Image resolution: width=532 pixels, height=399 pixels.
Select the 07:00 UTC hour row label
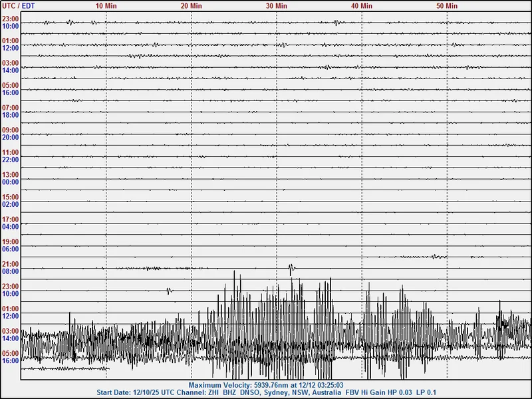click(10, 108)
